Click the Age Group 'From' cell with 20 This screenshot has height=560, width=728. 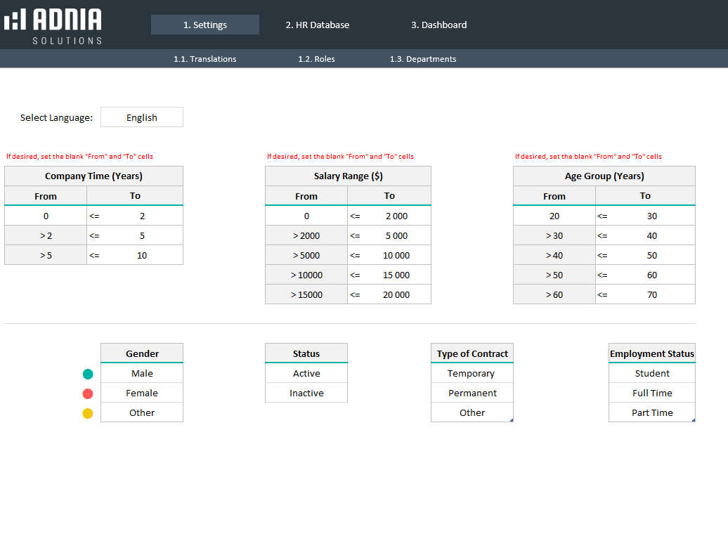554,216
